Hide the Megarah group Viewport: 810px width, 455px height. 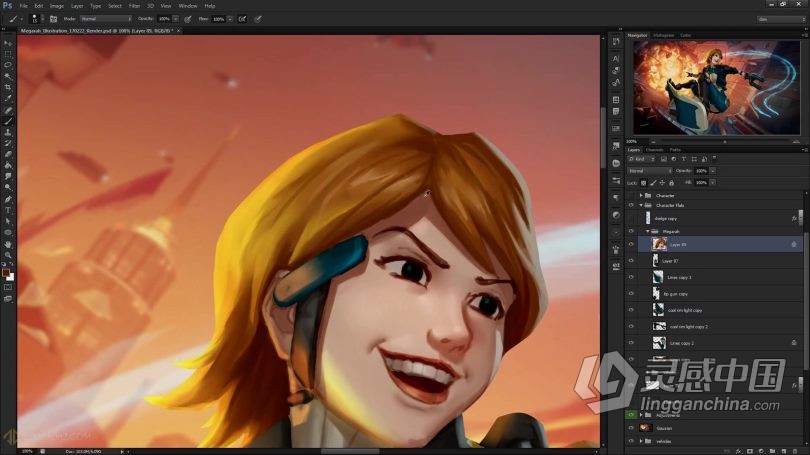[x=631, y=231]
